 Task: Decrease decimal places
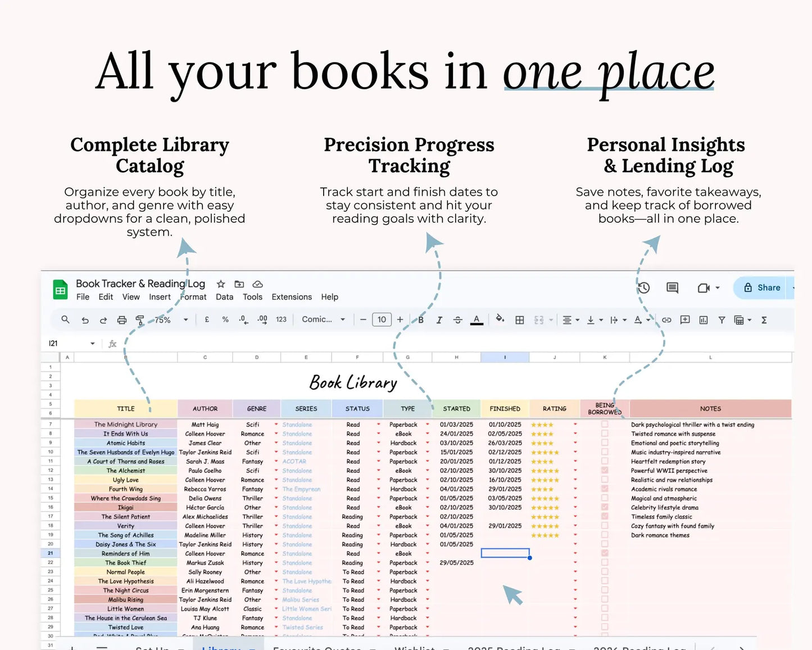pos(243,319)
